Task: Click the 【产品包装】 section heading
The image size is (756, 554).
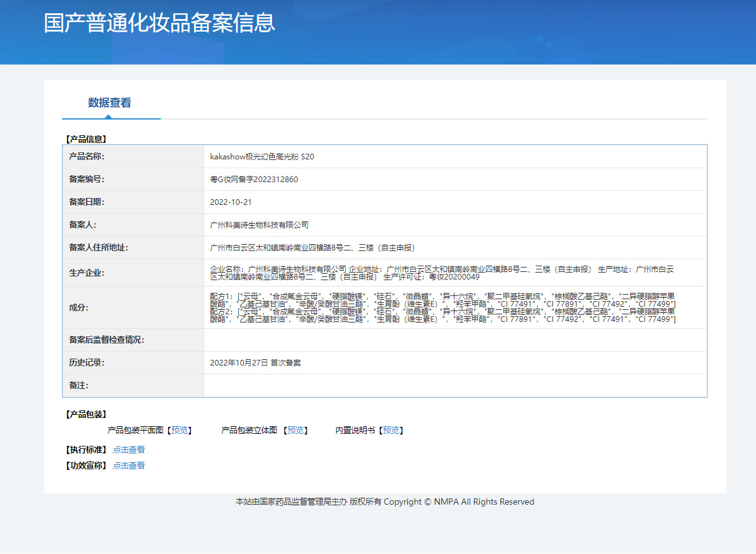Action: tap(86, 415)
